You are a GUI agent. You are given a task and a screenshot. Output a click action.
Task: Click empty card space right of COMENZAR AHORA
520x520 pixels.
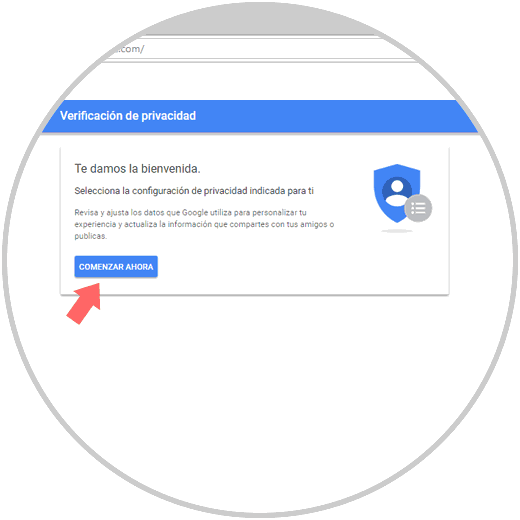point(283,267)
